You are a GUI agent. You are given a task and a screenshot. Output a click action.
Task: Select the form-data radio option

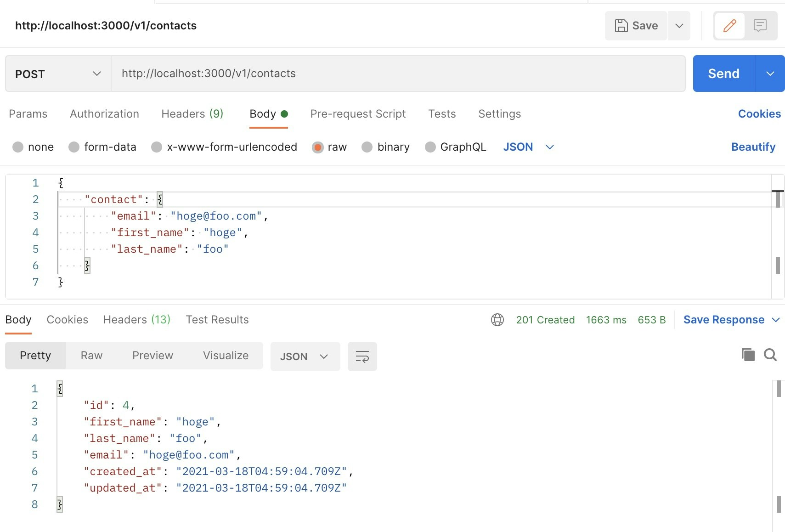[x=74, y=147]
